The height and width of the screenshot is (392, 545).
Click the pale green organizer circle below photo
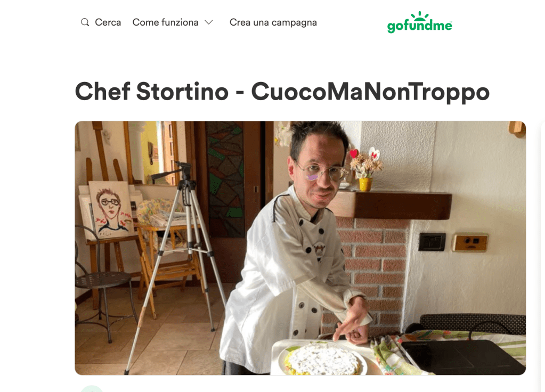[x=92, y=389]
